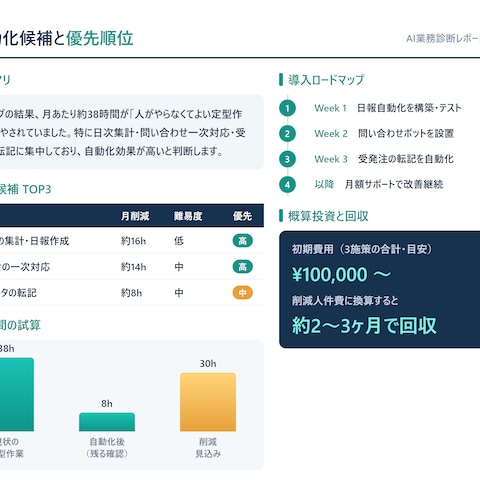Viewport: 480px width, 480px height.
Task: Click the 低 difficulty cell
Action: pos(179,241)
